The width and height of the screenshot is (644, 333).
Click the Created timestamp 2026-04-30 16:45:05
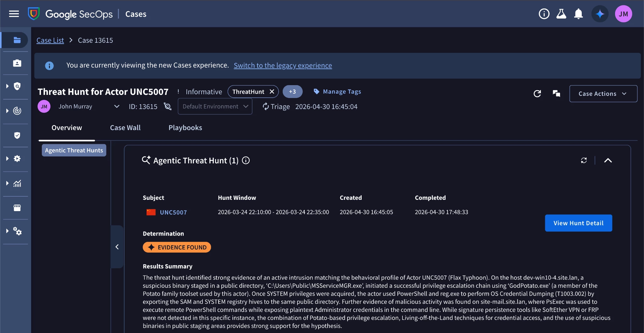pyautogui.click(x=366, y=212)
